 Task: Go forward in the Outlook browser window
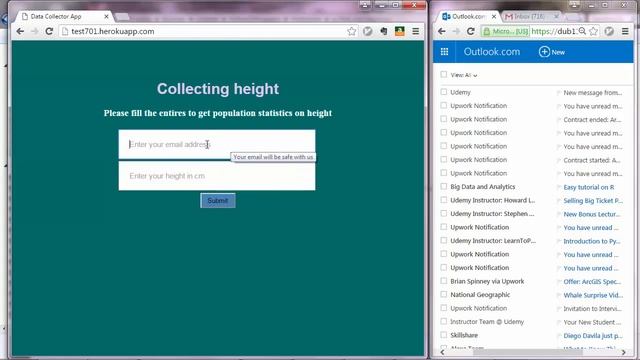(456, 31)
